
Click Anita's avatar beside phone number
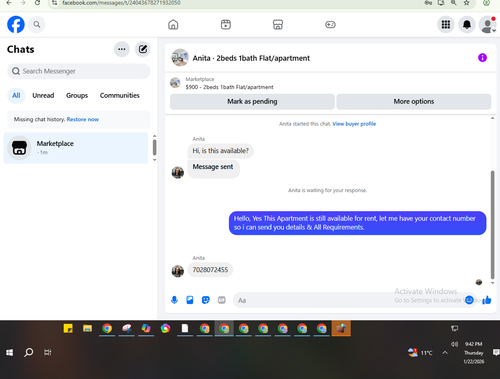coord(178,271)
